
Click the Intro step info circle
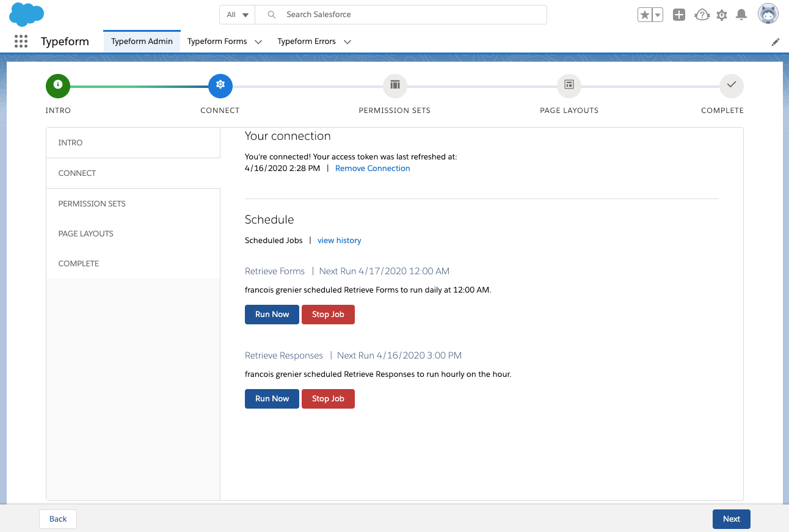pyautogui.click(x=58, y=86)
